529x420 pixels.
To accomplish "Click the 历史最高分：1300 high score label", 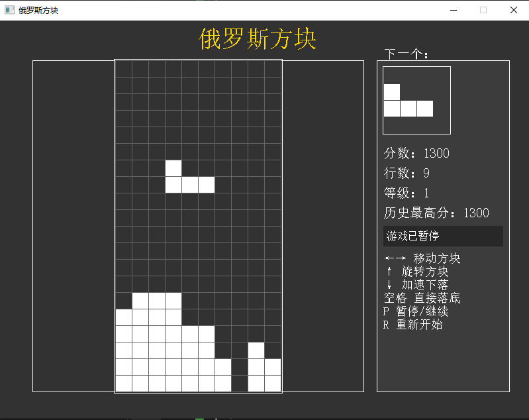I will pos(436,213).
